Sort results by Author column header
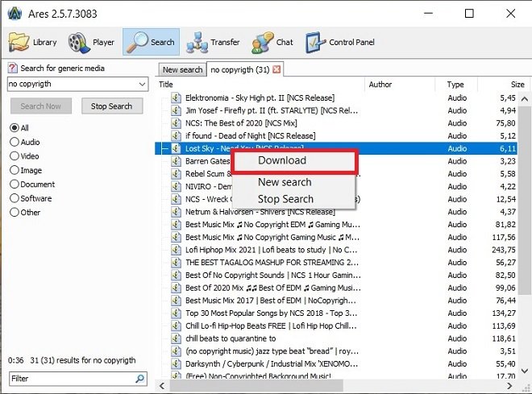Screen dimensions: 532x394 (x=400, y=85)
